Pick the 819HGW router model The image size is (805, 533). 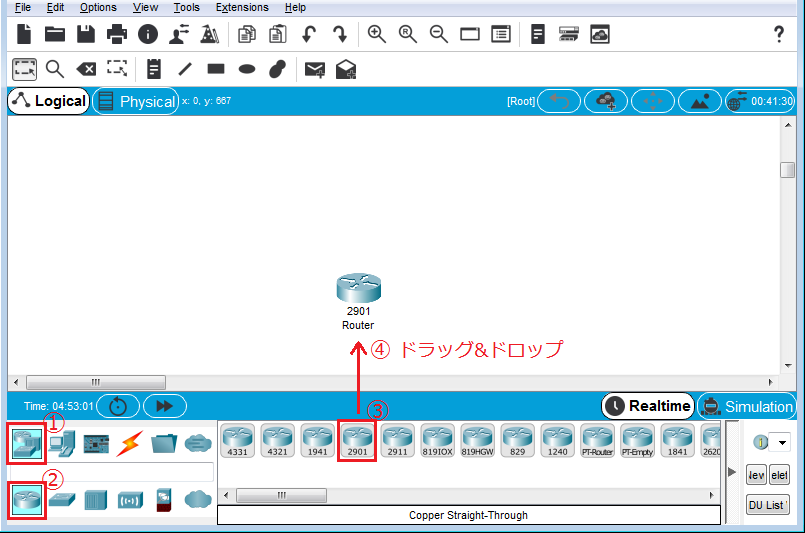[477, 441]
